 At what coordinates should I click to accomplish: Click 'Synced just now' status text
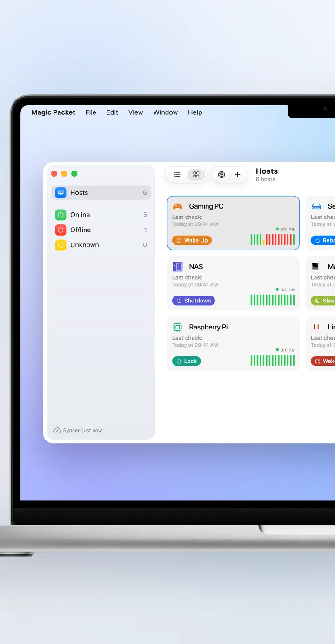coord(82,430)
